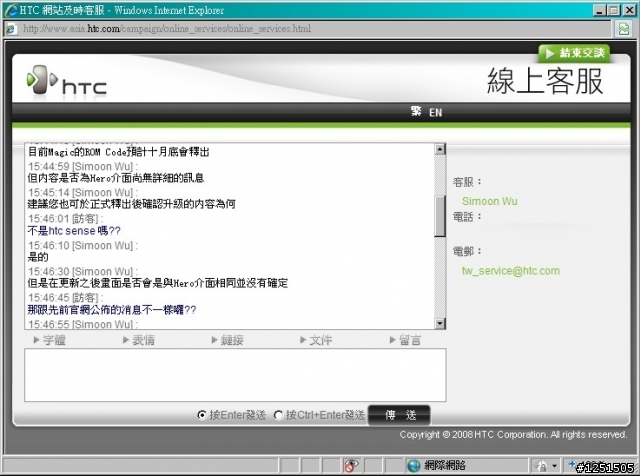Click the chat log scroll up arrow
This screenshot has width=640, height=476.
point(440,149)
